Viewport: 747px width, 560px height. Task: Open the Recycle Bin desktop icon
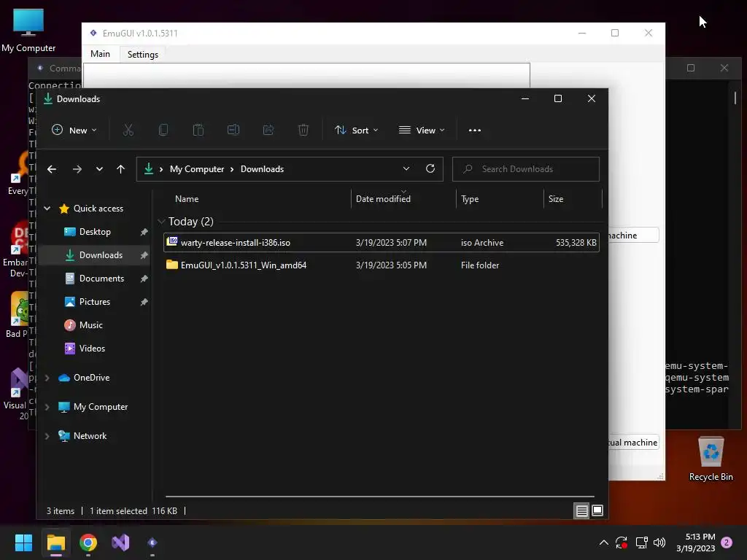[x=711, y=459]
